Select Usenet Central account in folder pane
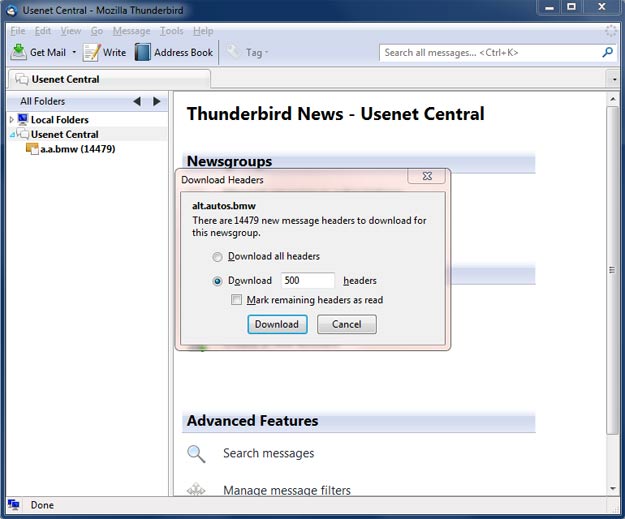The width and height of the screenshot is (625, 519). coord(65,134)
